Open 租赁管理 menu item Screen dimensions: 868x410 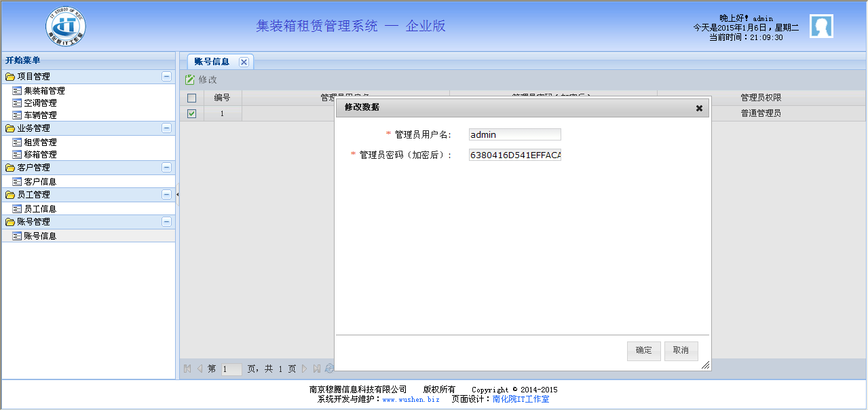pyautogui.click(x=40, y=143)
